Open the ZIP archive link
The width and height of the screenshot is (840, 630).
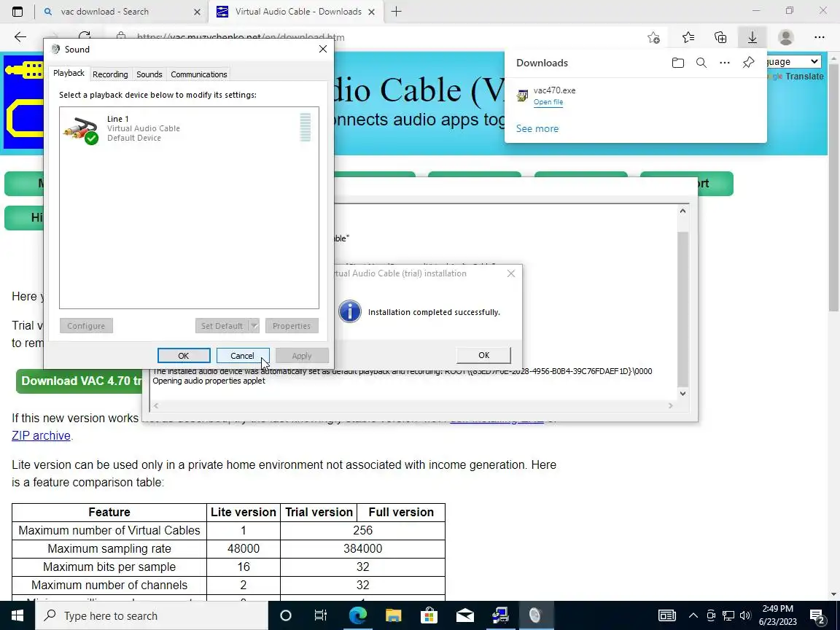42,435
